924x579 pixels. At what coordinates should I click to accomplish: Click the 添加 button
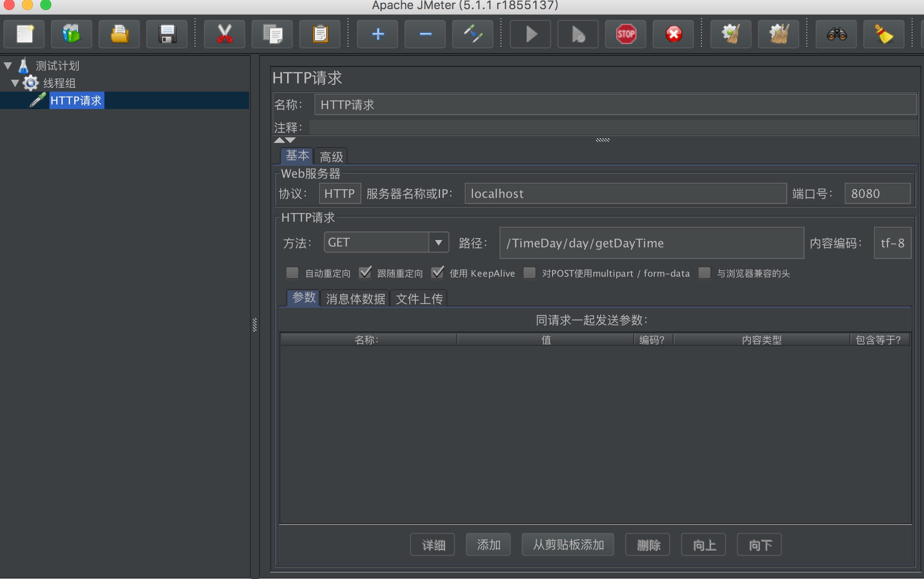[x=488, y=545]
